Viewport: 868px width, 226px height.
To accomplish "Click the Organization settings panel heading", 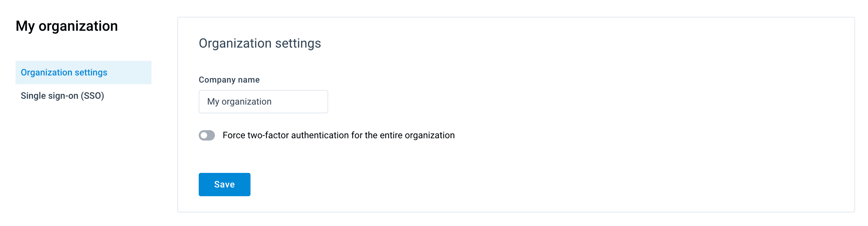I will (x=260, y=43).
